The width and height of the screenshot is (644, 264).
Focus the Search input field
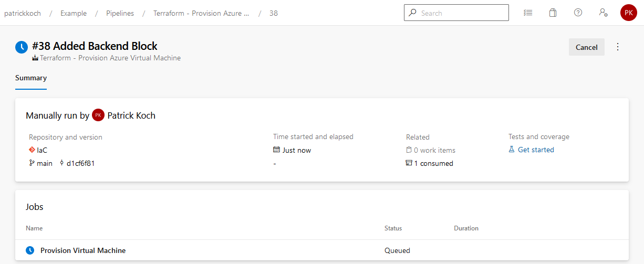tap(456, 13)
